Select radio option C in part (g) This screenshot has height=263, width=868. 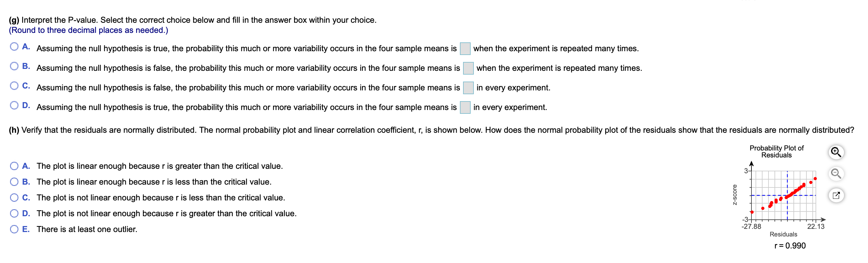14,86
